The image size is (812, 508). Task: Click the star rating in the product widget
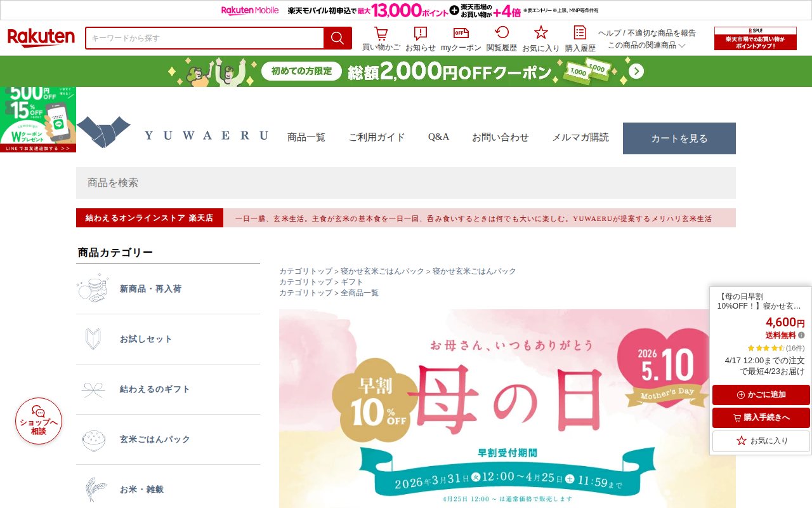tap(766, 348)
